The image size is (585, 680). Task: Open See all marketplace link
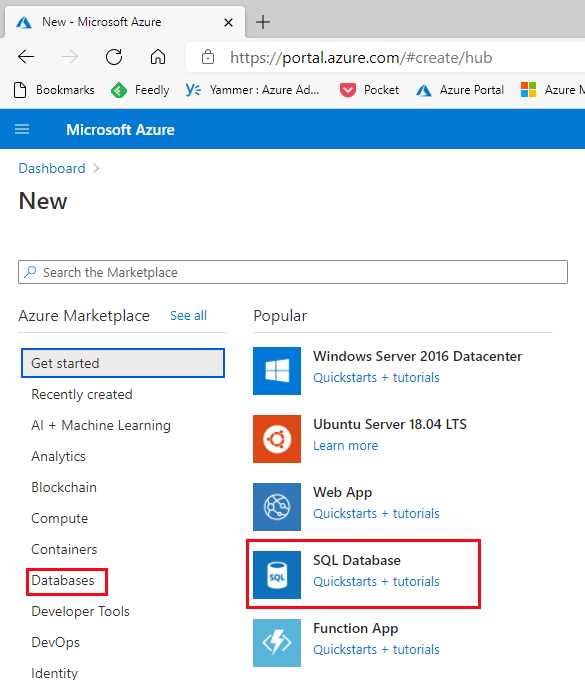(x=188, y=316)
